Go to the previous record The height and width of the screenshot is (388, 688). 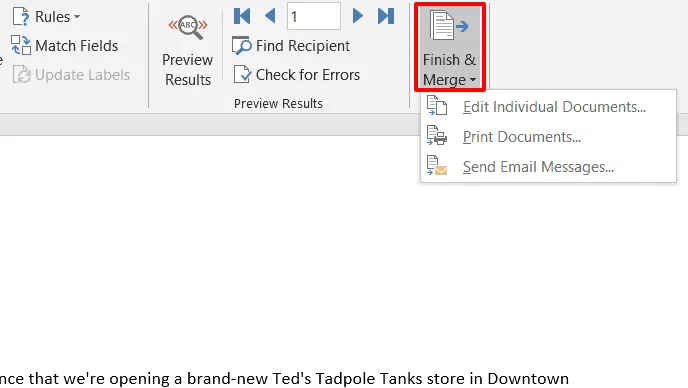270,16
